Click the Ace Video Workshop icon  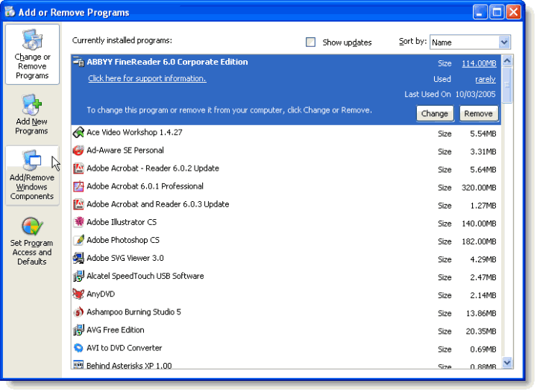pos(78,133)
